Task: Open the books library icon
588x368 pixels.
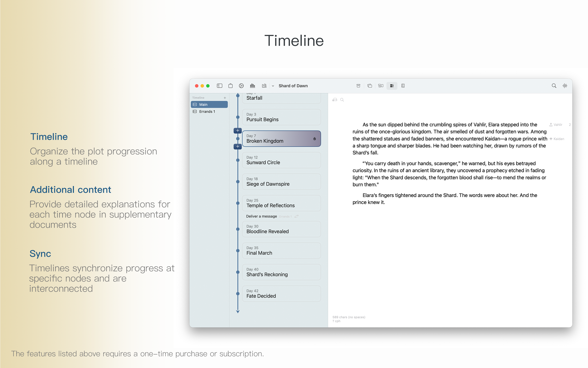Action: point(264,86)
